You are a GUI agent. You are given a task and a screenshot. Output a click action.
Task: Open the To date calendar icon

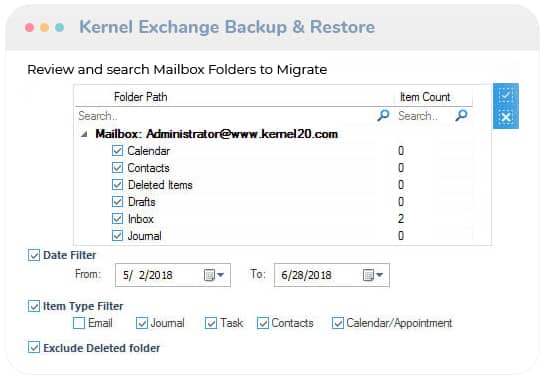[368, 275]
